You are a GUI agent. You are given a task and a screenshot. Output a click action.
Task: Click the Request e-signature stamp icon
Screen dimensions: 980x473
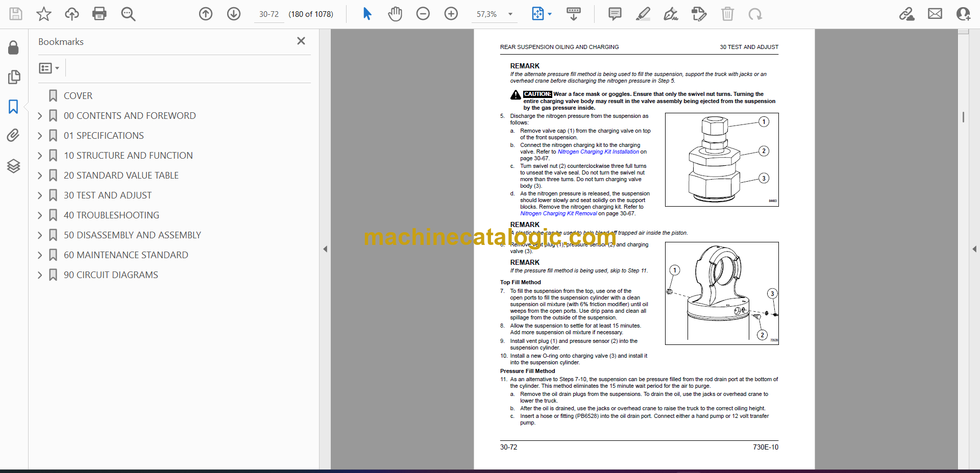(x=699, y=14)
